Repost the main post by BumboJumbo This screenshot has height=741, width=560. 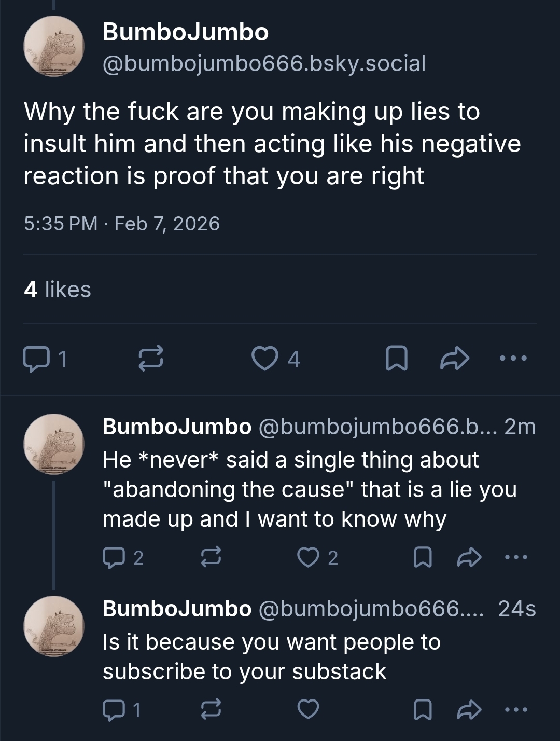tap(151, 359)
